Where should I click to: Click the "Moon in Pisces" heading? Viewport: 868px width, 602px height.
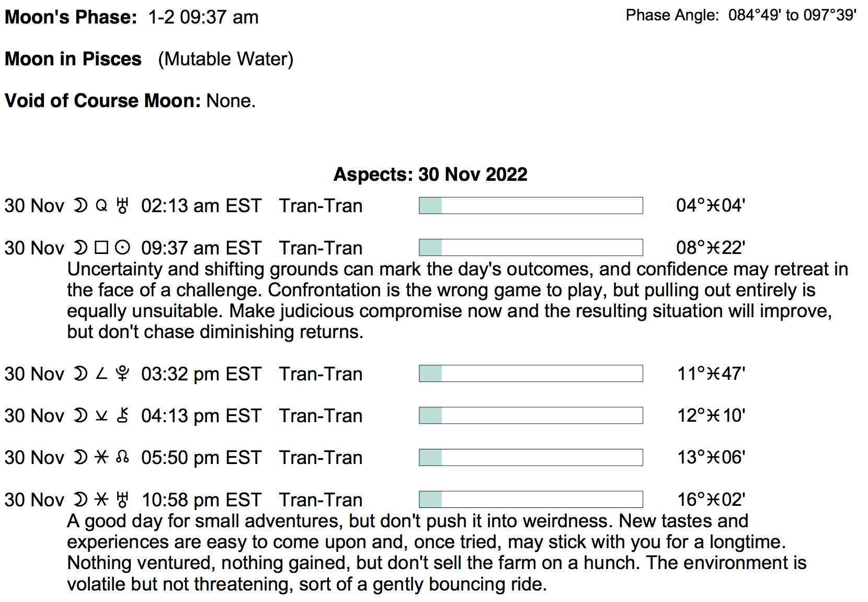[73, 59]
